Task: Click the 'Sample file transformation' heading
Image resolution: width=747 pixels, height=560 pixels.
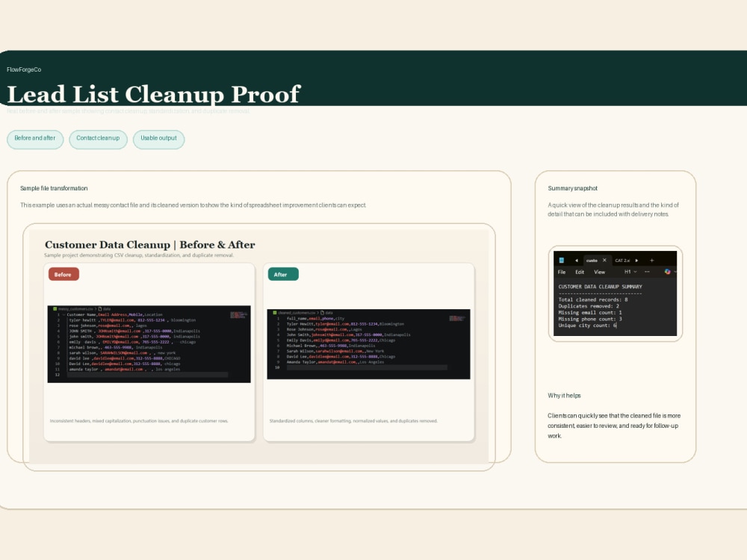Action: click(54, 188)
